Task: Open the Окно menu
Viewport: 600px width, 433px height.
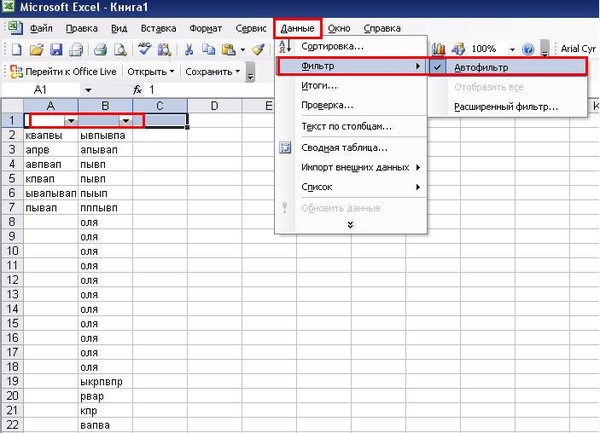Action: pyautogui.click(x=339, y=28)
